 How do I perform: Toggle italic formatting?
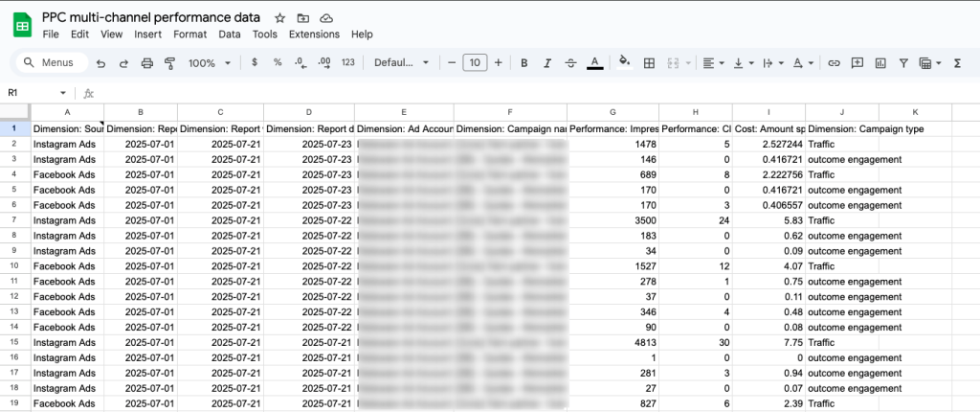(547, 62)
